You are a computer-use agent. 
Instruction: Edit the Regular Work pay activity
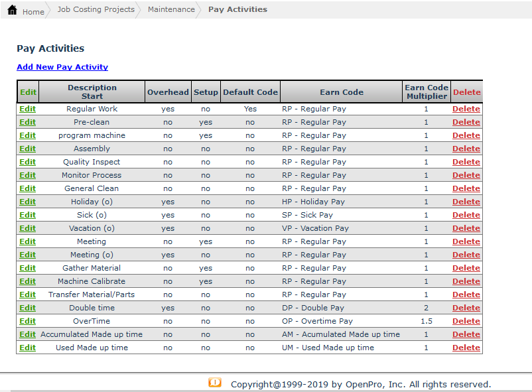point(27,109)
